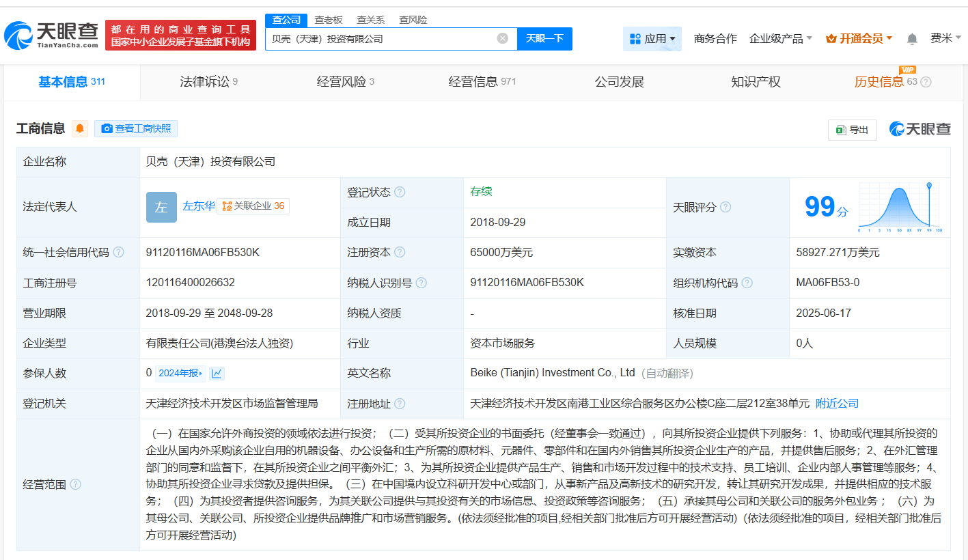Screen dimensions: 968x560
Task: Click the 58927.271万美元 paid-in capital value
Action: pyautogui.click(x=838, y=253)
